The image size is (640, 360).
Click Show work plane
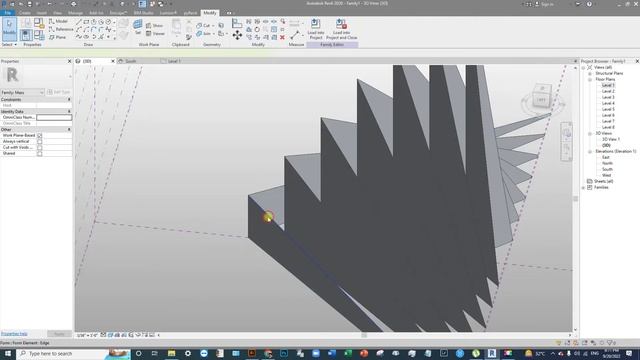[154, 25]
